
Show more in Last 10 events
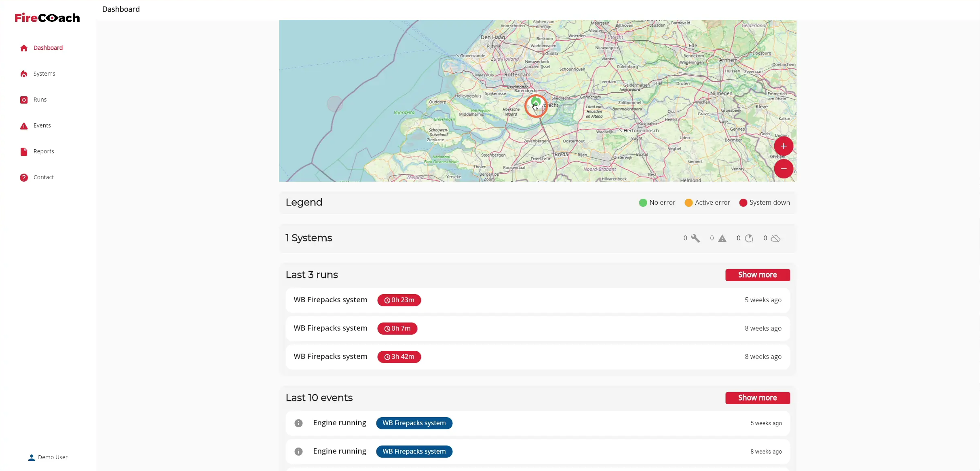coord(757,398)
